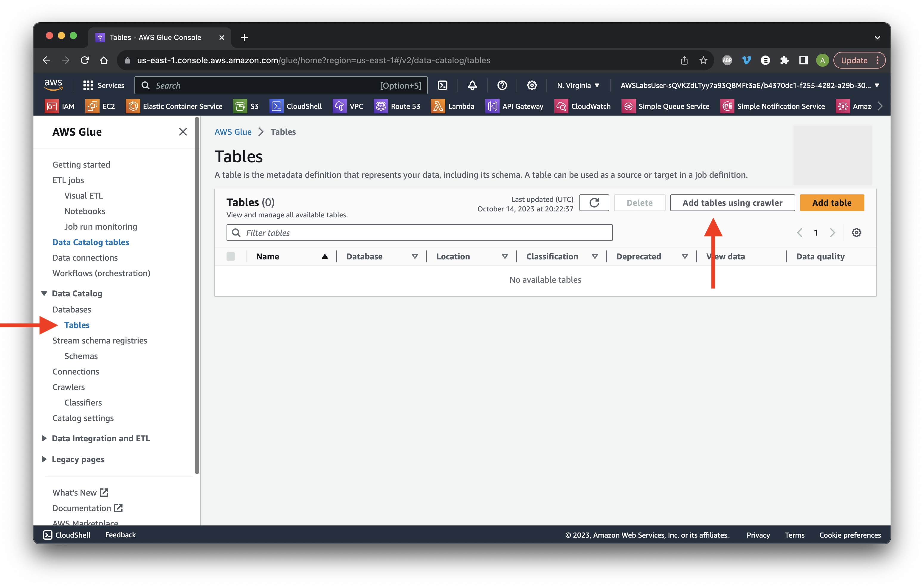This screenshot has width=924, height=588.
Task: Open table preferences gear icon
Action: tap(856, 233)
